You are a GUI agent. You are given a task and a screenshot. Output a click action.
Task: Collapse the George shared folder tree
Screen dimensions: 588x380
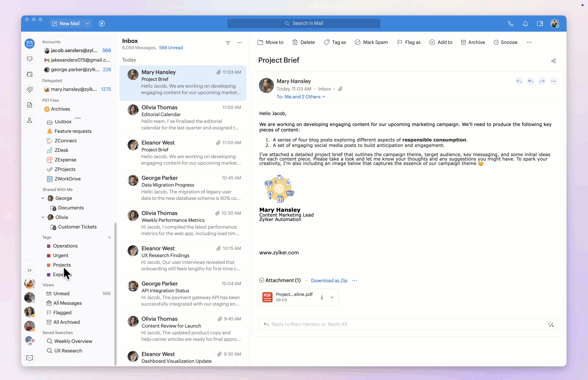tap(43, 198)
